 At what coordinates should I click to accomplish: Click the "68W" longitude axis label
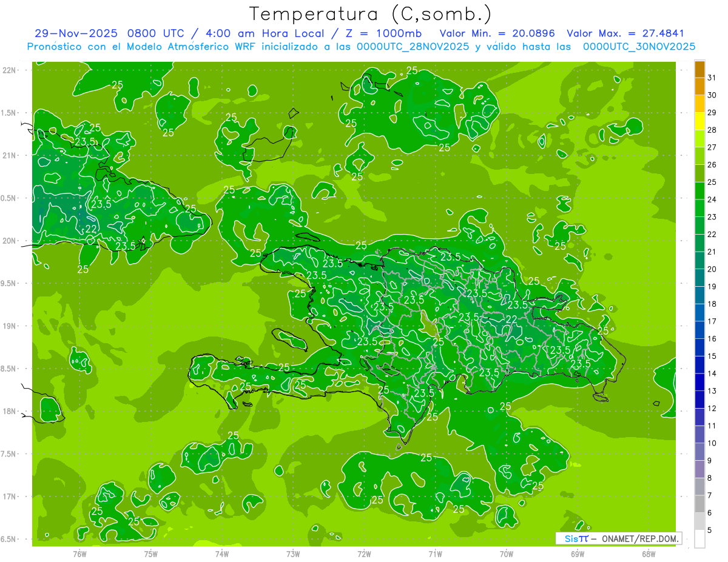click(649, 554)
